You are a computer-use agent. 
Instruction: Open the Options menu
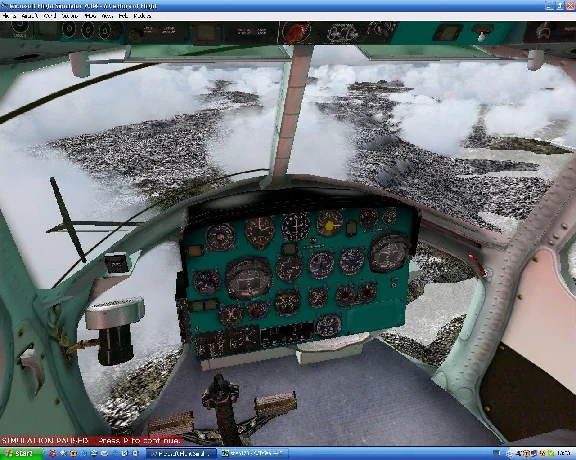pos(69,16)
